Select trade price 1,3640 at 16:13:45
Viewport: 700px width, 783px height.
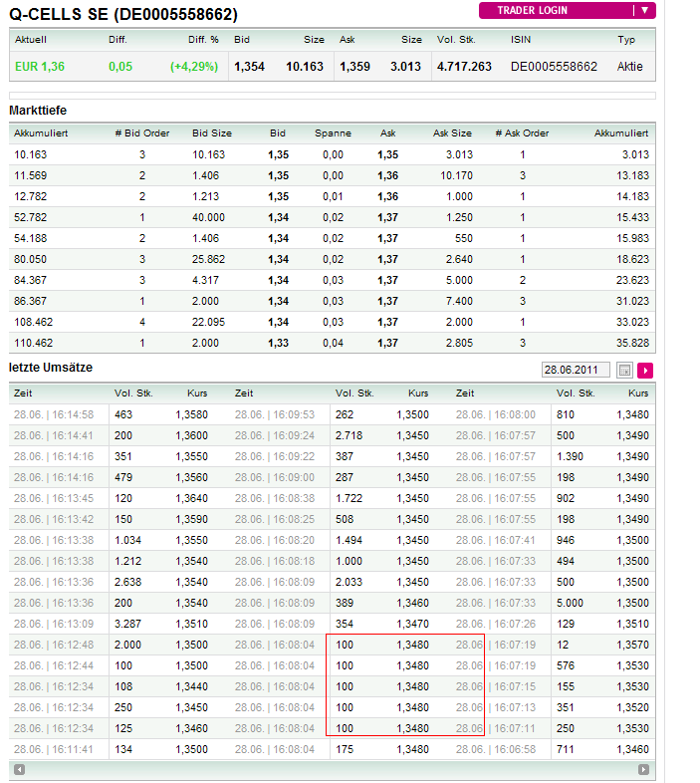192,498
